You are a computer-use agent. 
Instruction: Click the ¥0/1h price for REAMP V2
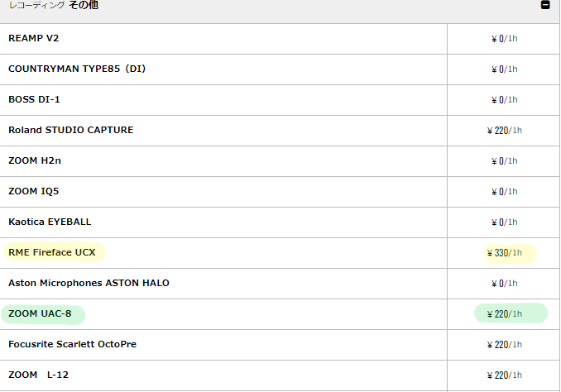tap(505, 39)
